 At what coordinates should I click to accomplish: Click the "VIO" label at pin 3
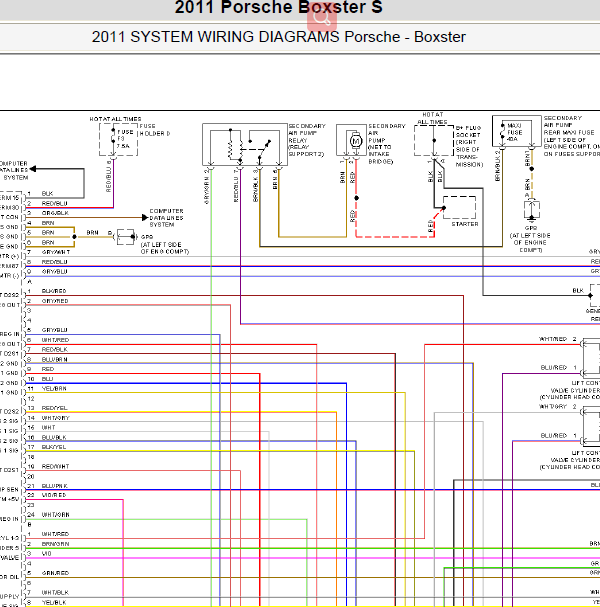46,554
